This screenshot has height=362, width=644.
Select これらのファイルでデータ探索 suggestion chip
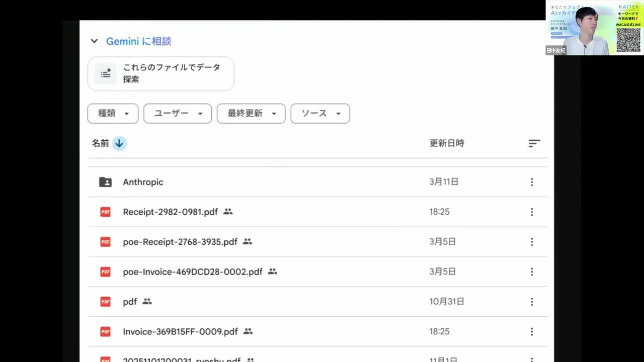coord(160,73)
